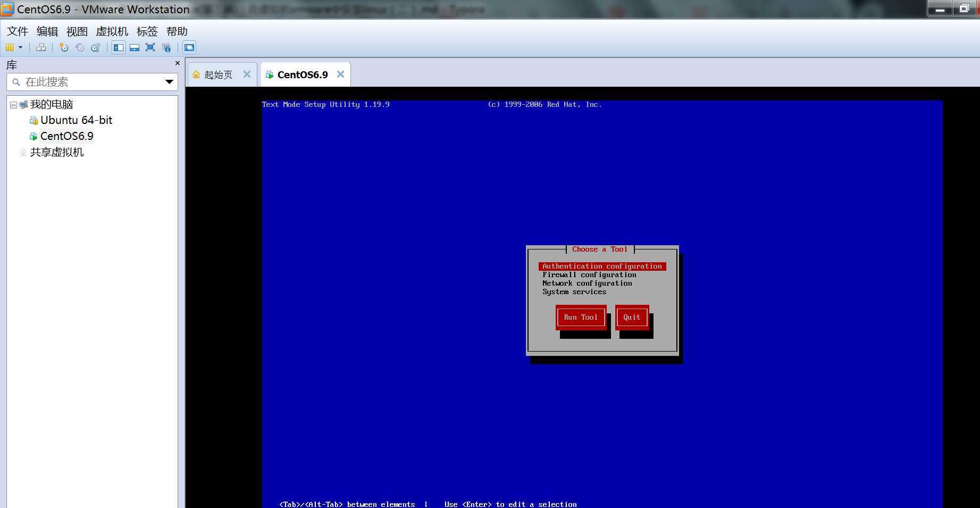Screen dimensions: 980x508
Task: Restore down the VMware Workstation window
Action: coord(964,9)
